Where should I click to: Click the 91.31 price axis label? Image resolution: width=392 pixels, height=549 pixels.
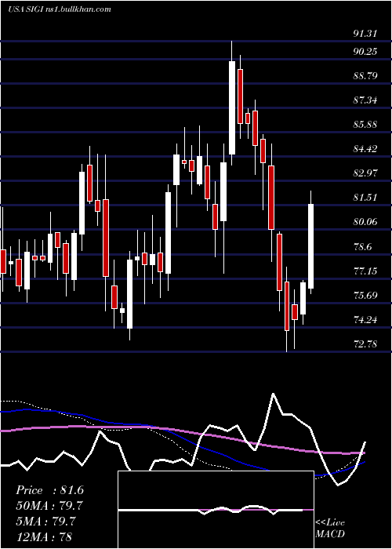(x=365, y=34)
